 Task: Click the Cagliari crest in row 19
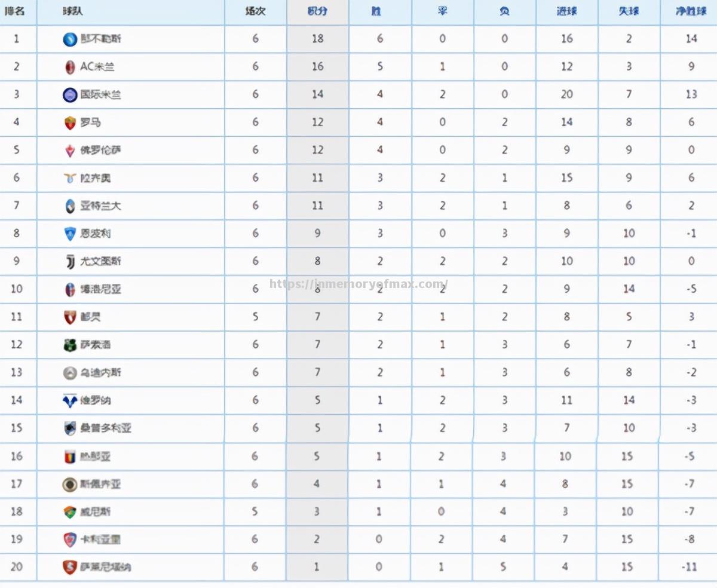70,540
